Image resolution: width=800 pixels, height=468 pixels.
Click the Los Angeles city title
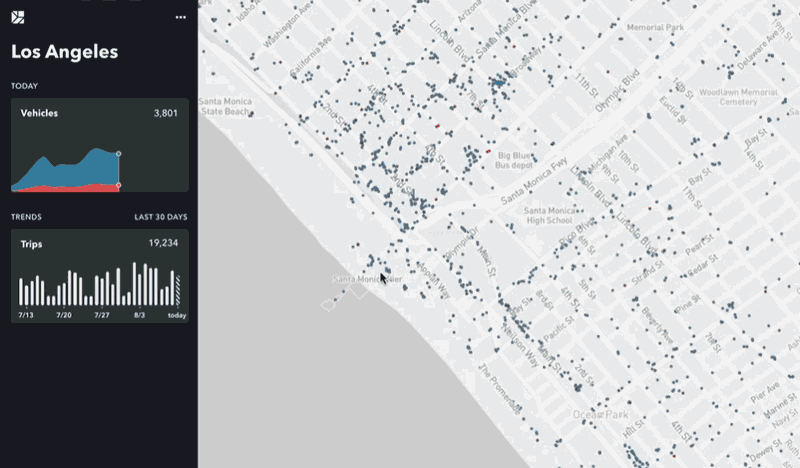(65, 52)
